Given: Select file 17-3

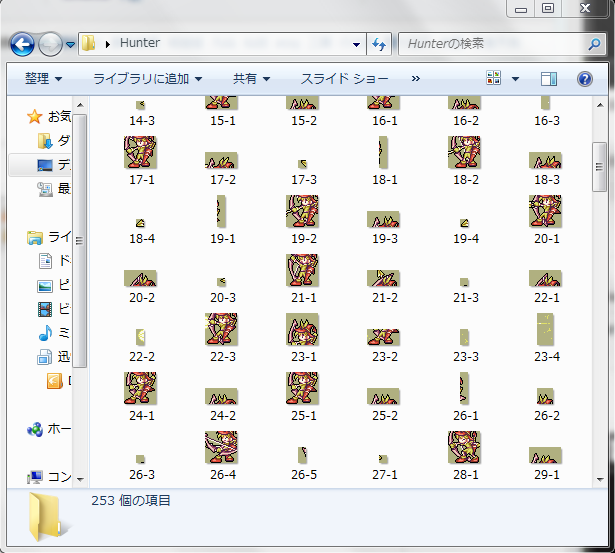Looking at the screenshot, I should point(302,164).
